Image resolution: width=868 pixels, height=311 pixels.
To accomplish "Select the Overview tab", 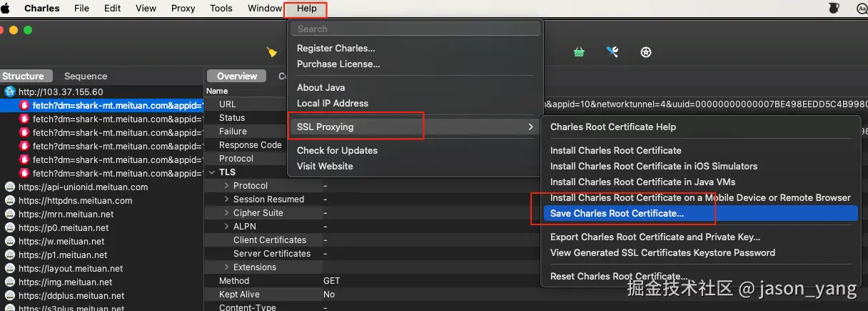I will [x=237, y=76].
